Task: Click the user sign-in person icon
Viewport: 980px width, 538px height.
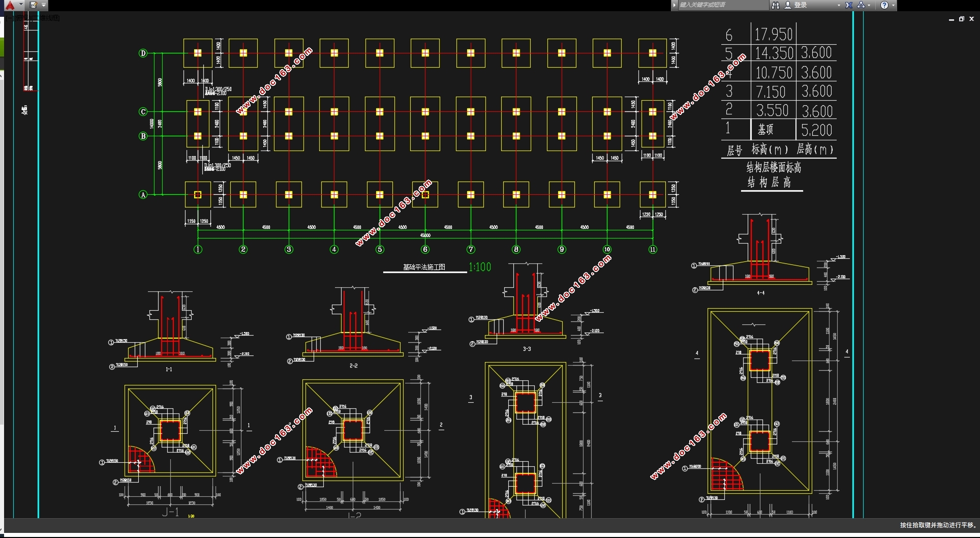Action: tap(788, 5)
